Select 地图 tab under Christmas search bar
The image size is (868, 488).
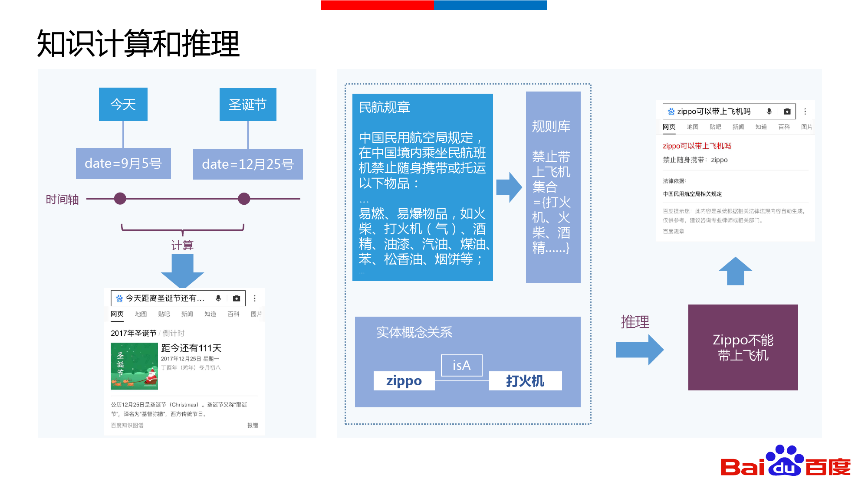point(141,314)
